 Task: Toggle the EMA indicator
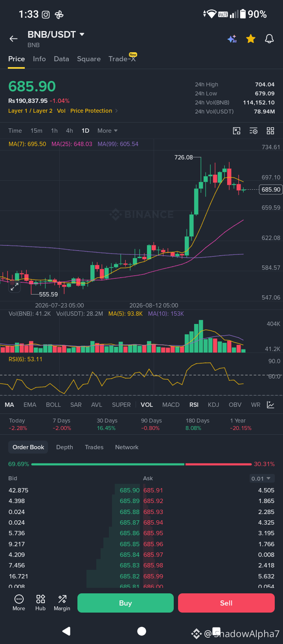click(30, 405)
